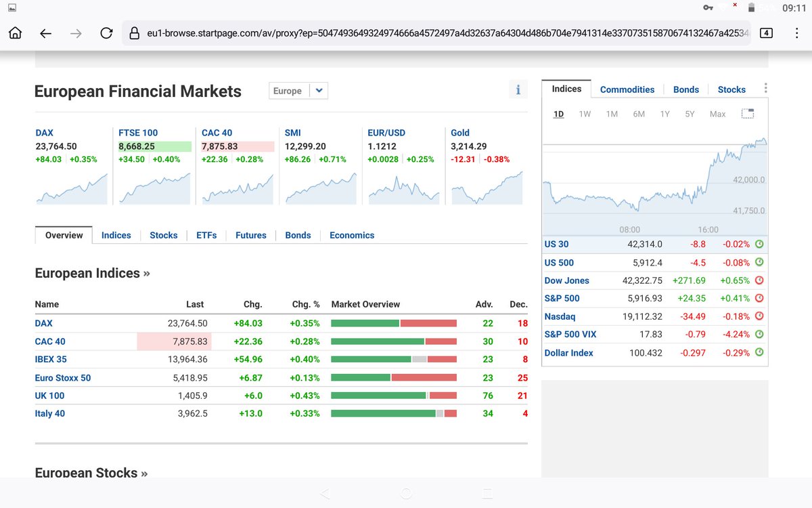Select the Indices tab in right panel
Viewport: 812px width, 508px height.
click(x=566, y=89)
